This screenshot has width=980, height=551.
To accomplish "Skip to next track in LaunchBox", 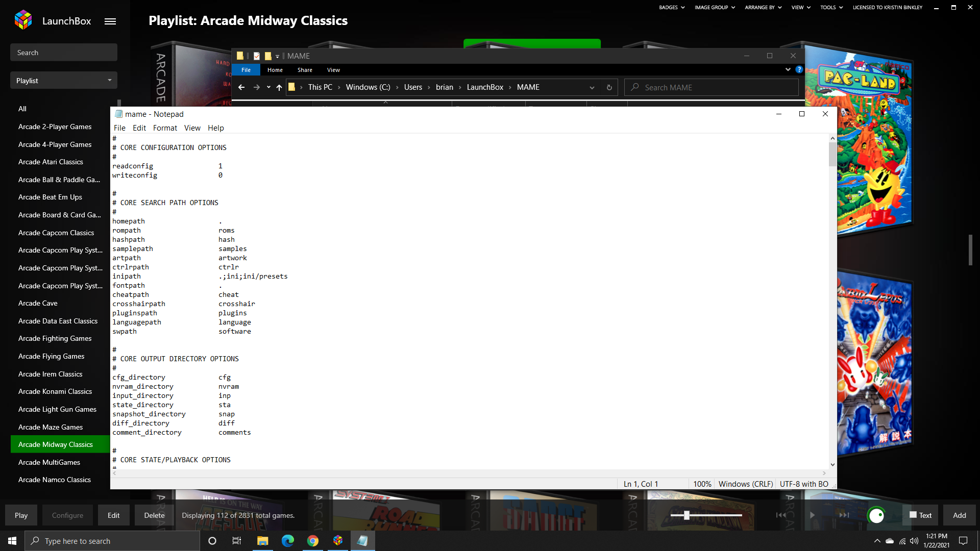I will (x=844, y=515).
